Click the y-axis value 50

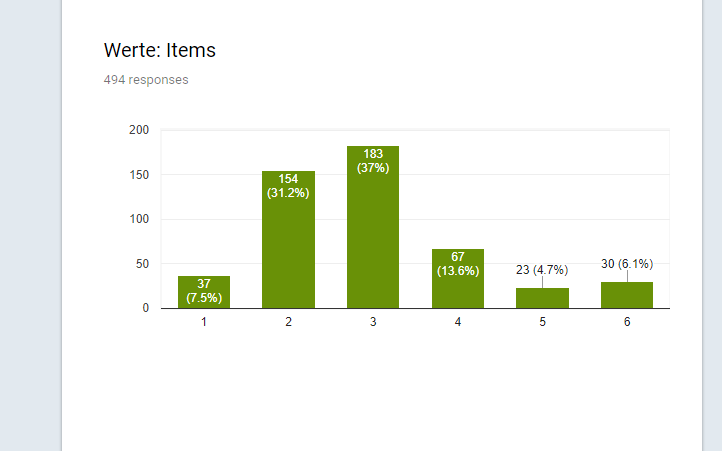point(142,264)
